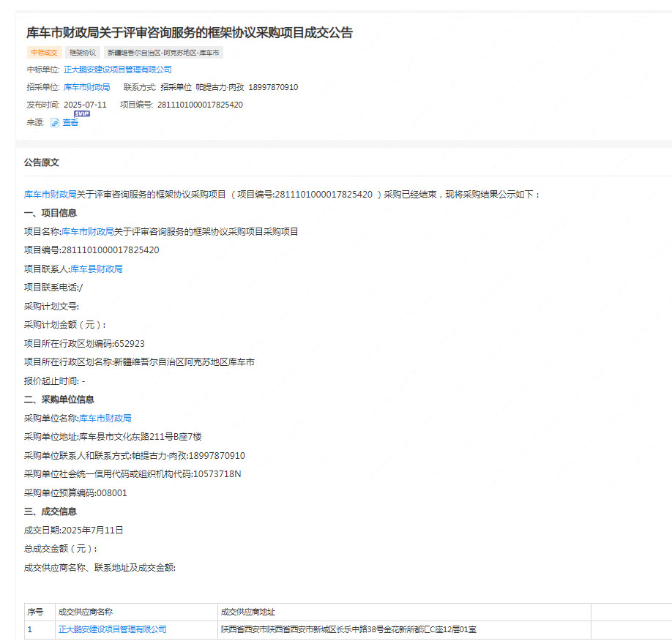This screenshot has height=641, width=672.
Task: Click the 新疆维吾尔自治区-阿克苏地区-库车市 region tag
Action: (x=163, y=53)
